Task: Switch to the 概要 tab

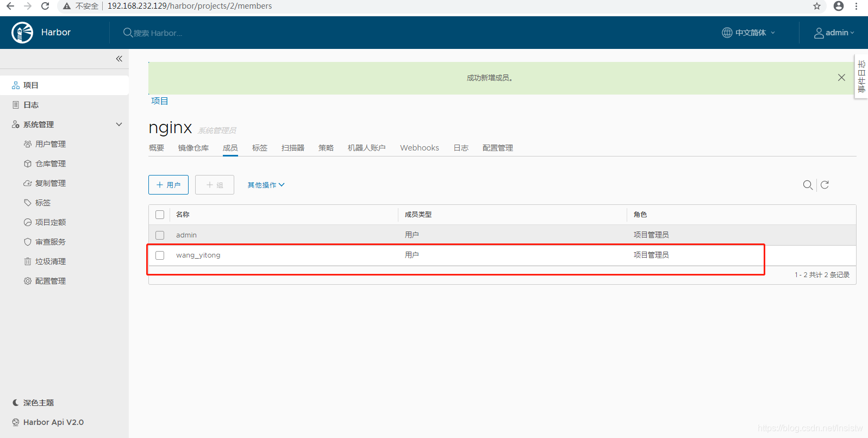Action: [157, 148]
